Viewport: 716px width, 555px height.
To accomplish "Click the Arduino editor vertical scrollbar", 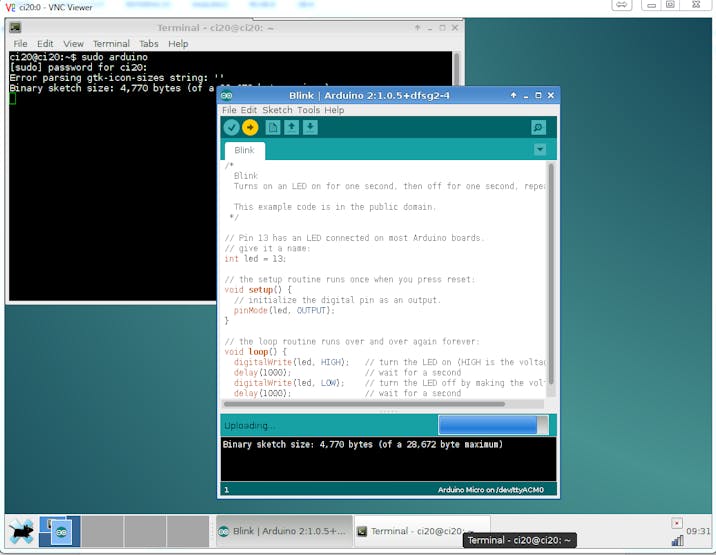I will [551, 274].
